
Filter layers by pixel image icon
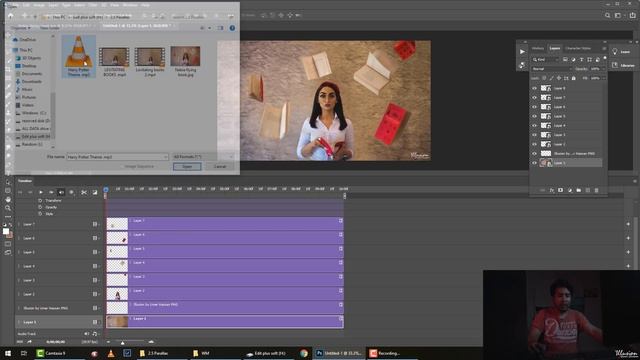coord(565,60)
